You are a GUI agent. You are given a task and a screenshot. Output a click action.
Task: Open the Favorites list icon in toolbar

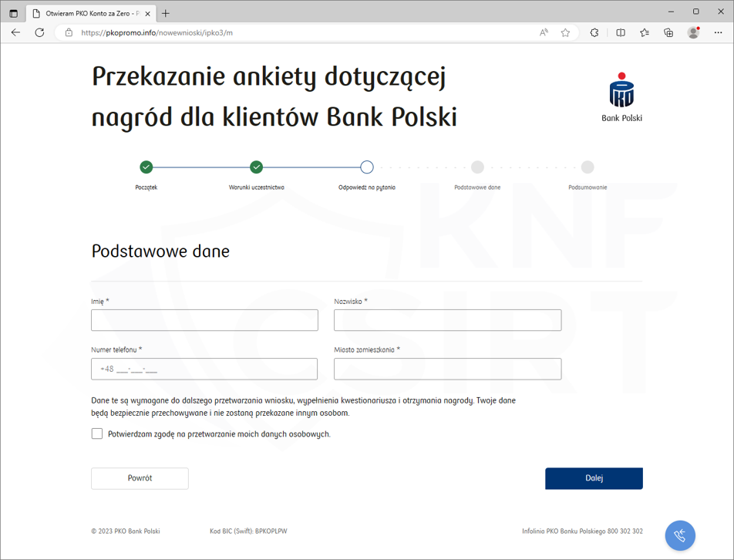(645, 32)
